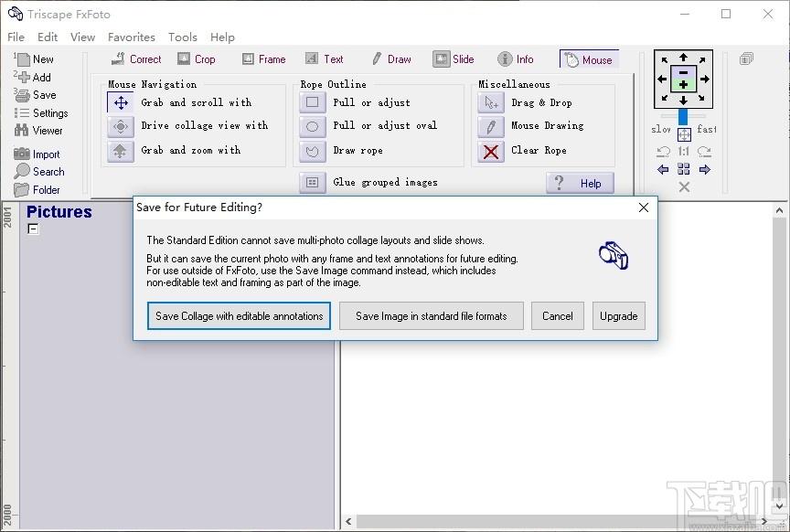This screenshot has height=532, width=790.
Task: Click the zoom out minus in navigation pad
Action: click(x=683, y=72)
